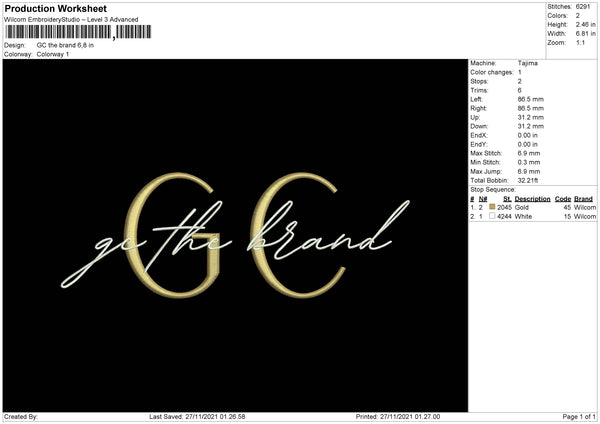The image size is (600, 424).
Task: Click the design name 'GC the brand 6,8 in'
Action: (65, 45)
